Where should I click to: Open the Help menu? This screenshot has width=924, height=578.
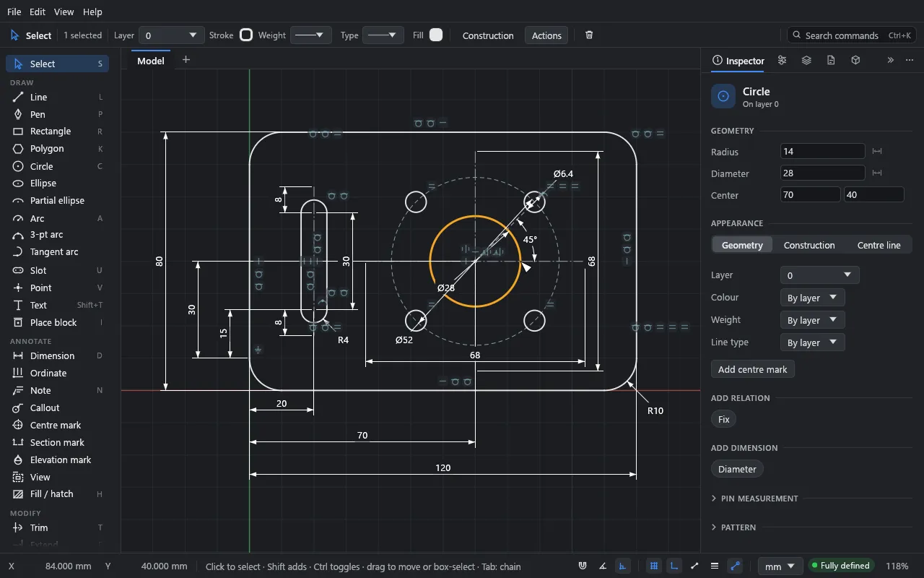click(92, 12)
